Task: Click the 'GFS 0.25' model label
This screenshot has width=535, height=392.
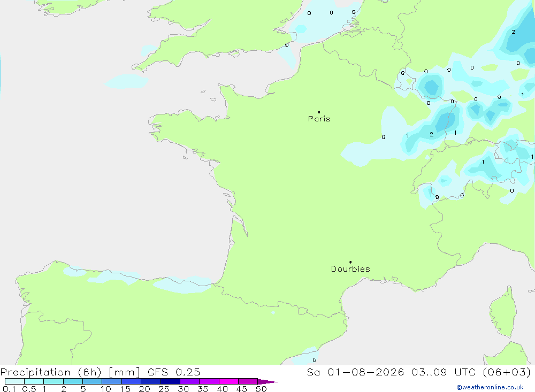Action: point(174,372)
